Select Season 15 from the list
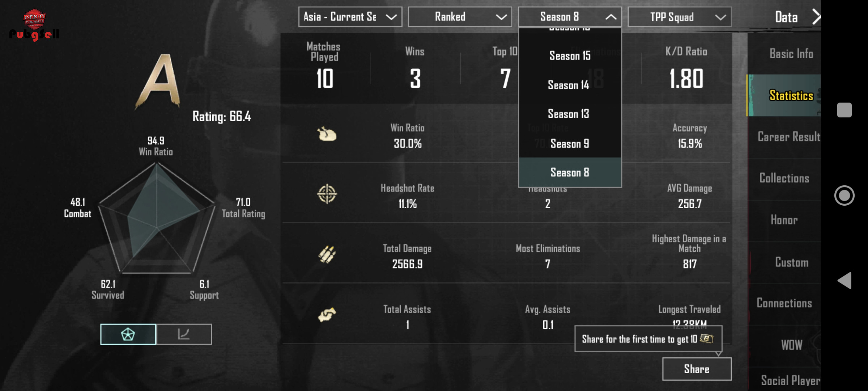Image resolution: width=868 pixels, height=391 pixels. tap(570, 56)
